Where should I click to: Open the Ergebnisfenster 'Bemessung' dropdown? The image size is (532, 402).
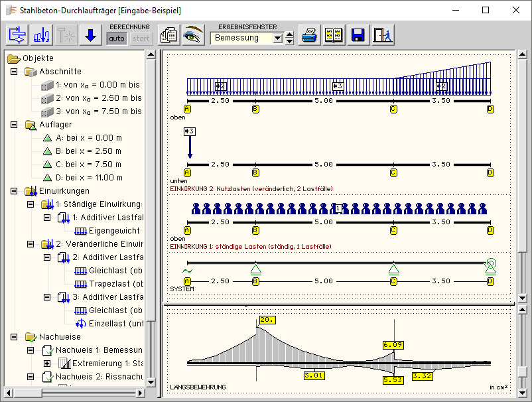click(x=277, y=38)
